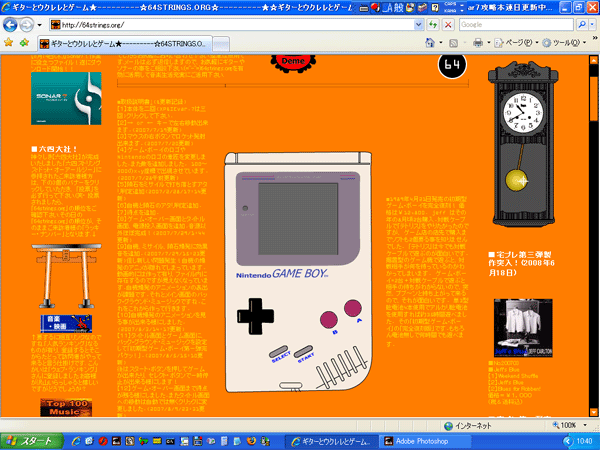Click the Add to Favorites star-plus icon
Viewport: 600px width, 450px height.
pos(24,42)
